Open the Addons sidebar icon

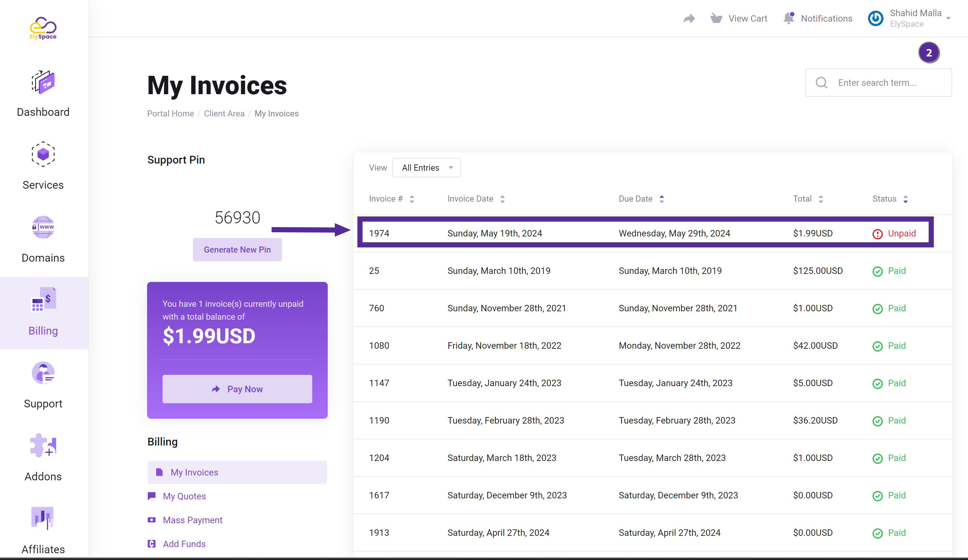(x=43, y=445)
